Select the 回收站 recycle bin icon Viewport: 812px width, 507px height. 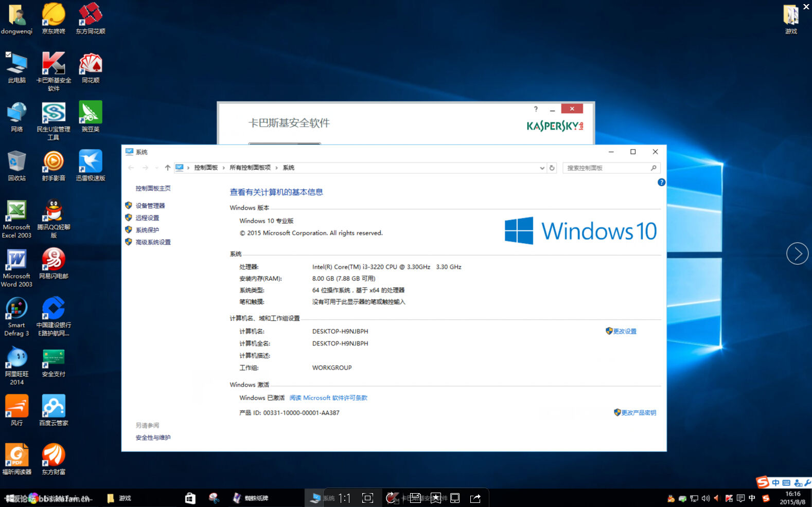coord(16,166)
